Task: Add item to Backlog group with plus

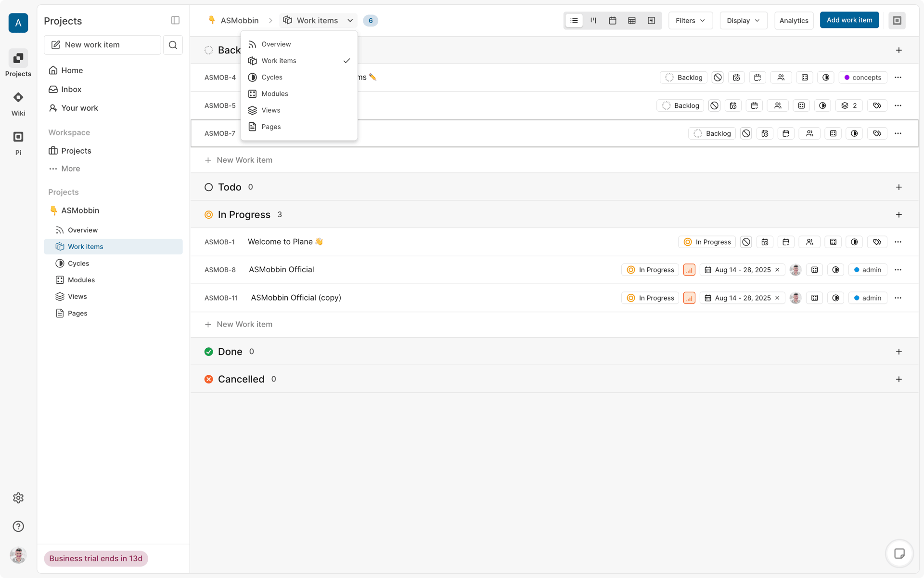Action: coord(898,50)
